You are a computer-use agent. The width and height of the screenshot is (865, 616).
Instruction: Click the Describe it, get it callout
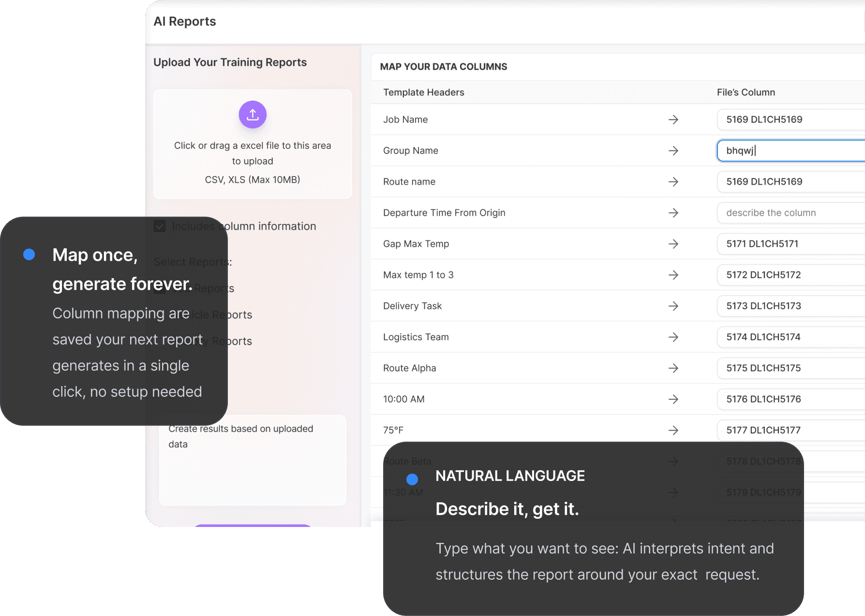(x=594, y=528)
